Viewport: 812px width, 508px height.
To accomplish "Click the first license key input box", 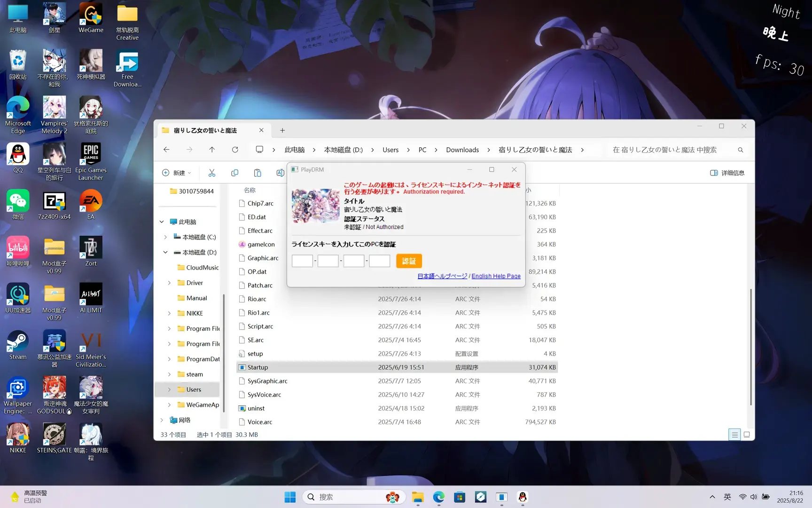I will coord(302,261).
